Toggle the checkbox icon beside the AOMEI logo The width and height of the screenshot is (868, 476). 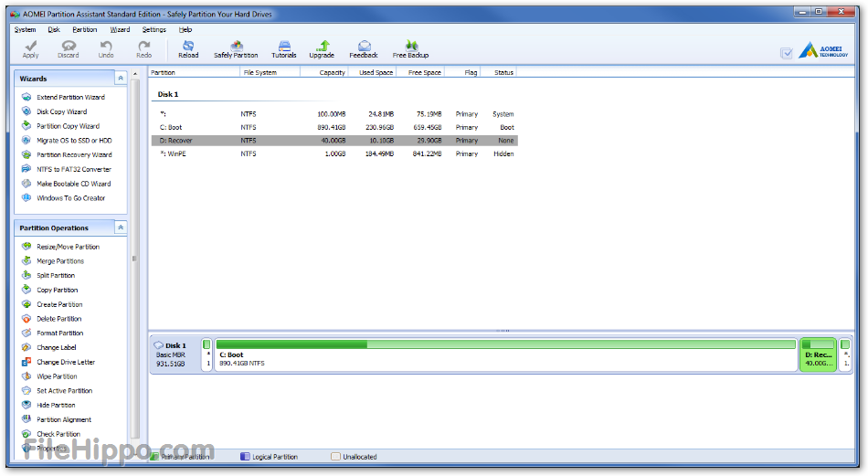click(x=786, y=53)
